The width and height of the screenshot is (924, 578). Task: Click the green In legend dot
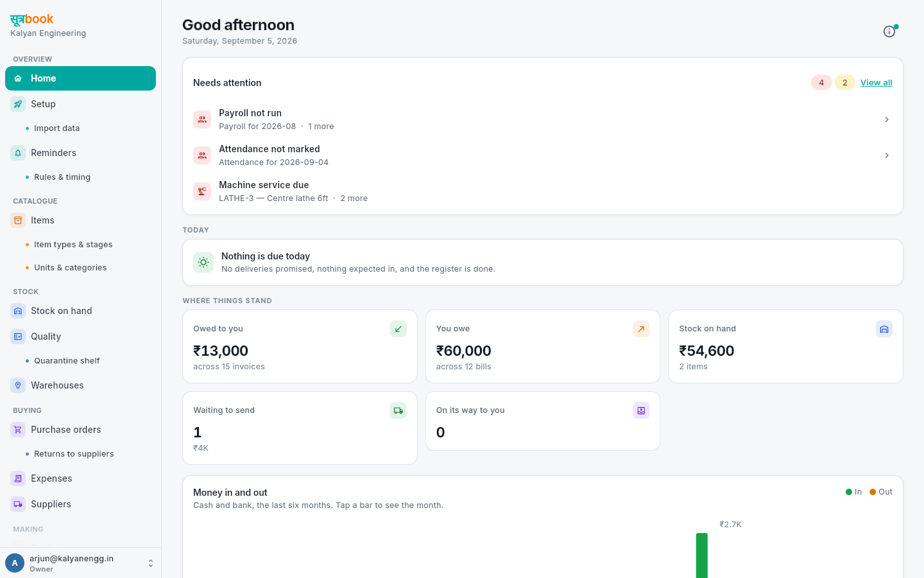point(849,492)
